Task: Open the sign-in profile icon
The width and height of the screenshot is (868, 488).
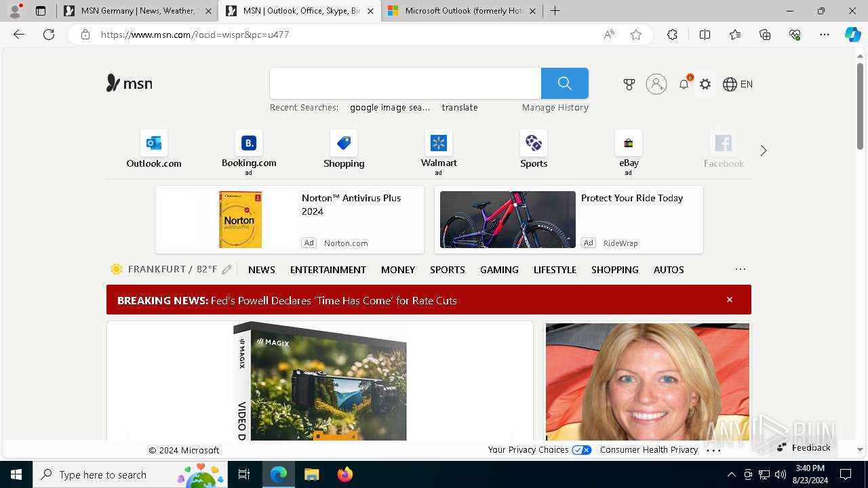Action: tap(656, 84)
